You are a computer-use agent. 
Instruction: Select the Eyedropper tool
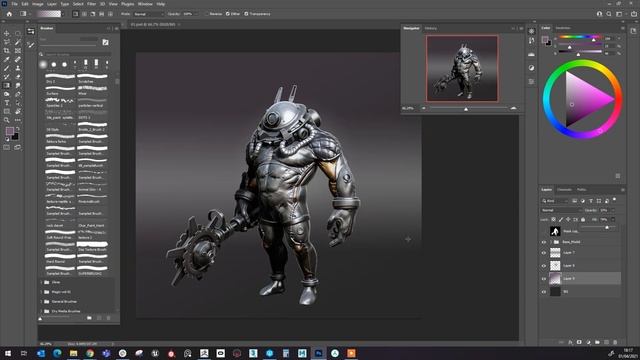click(7, 60)
